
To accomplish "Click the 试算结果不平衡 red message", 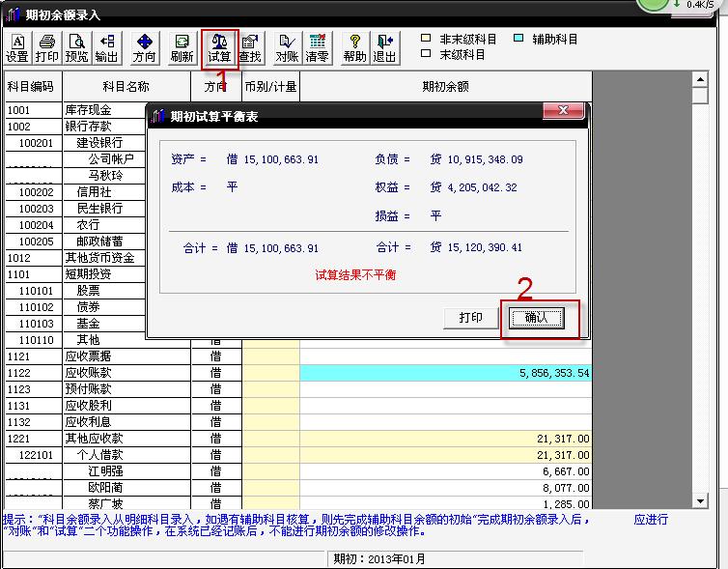I will tap(355, 275).
